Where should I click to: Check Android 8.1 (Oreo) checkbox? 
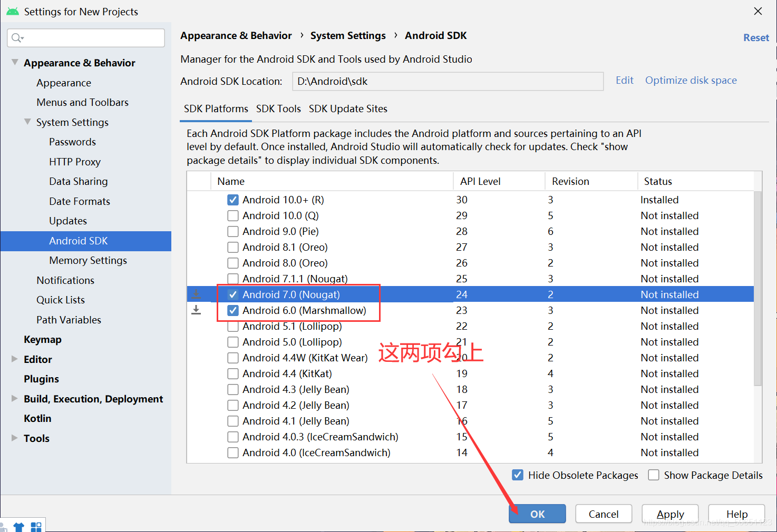[233, 247]
